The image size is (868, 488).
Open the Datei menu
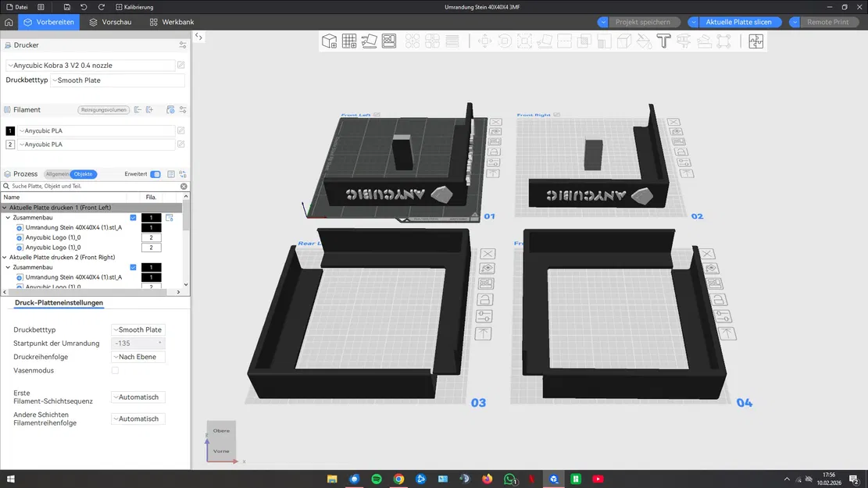[x=17, y=7]
